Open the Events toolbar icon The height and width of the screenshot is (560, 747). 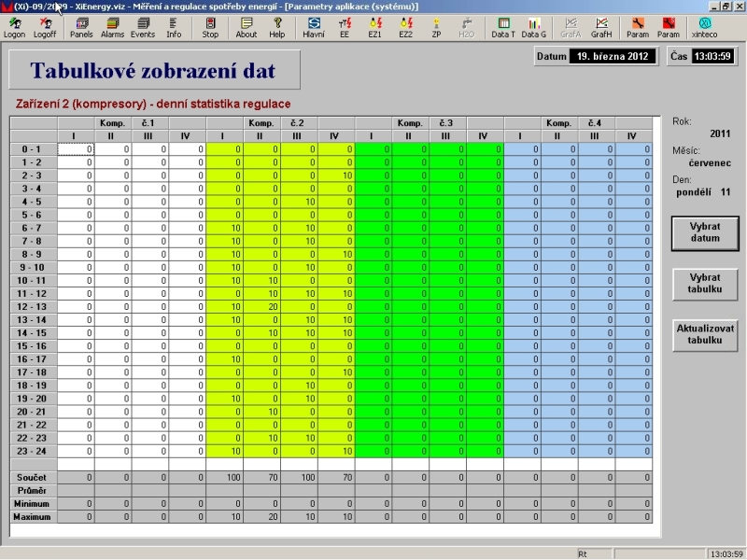click(x=143, y=28)
